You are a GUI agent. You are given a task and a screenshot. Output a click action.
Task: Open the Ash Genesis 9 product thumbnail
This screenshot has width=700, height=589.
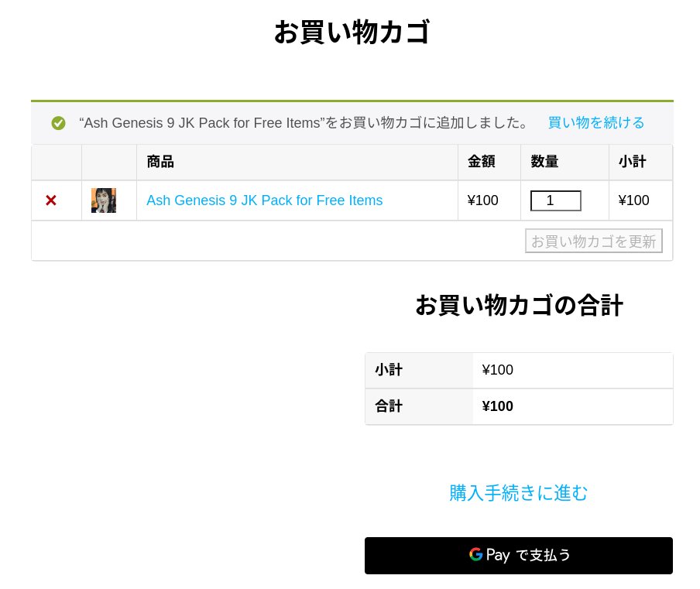tap(104, 200)
